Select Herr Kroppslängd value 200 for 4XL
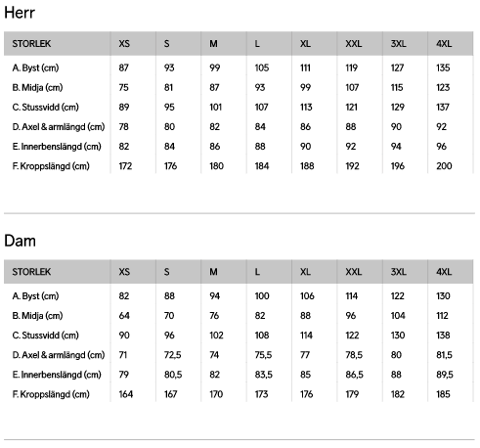The image size is (480, 448). 444,166
